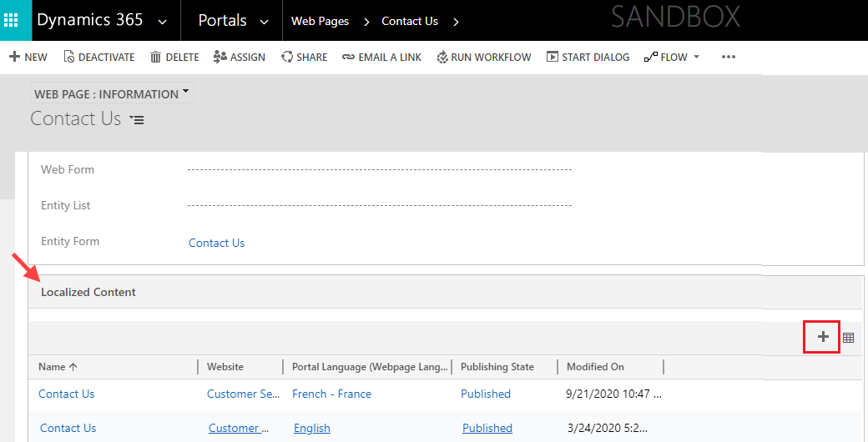Open the FLOW menu
Viewport: 868px width, 442px height.
point(672,57)
